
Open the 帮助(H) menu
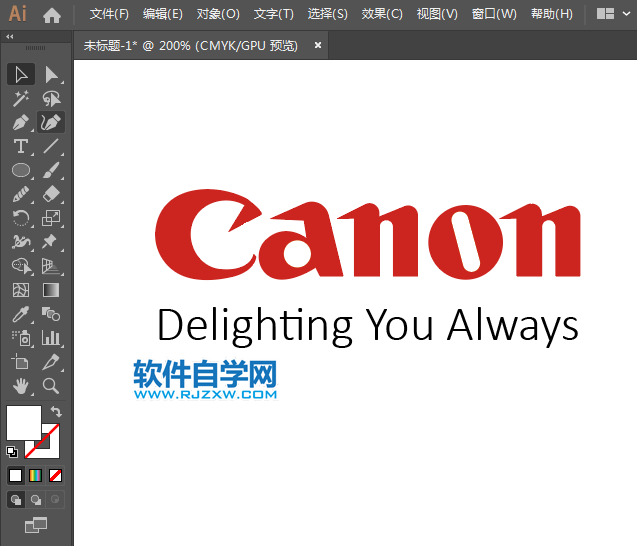552,14
